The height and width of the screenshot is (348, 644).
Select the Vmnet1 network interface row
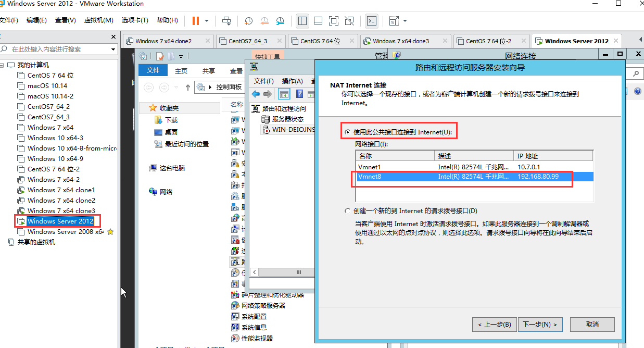(x=474, y=167)
